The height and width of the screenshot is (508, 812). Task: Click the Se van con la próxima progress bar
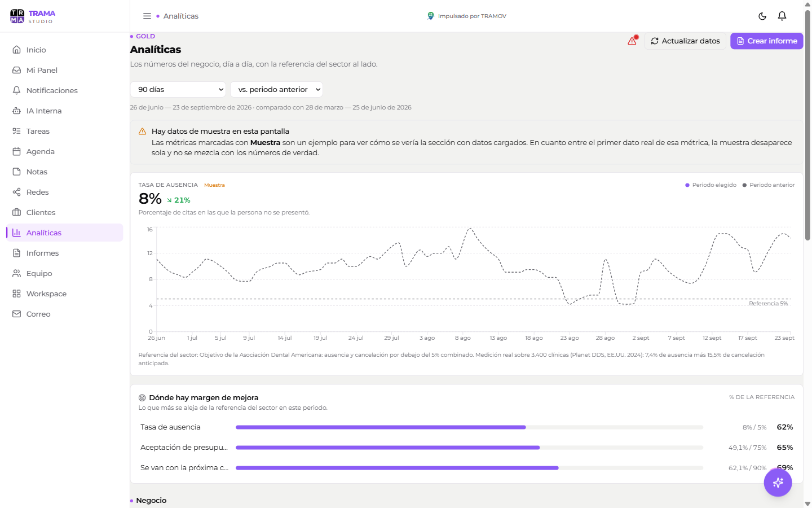(x=469, y=468)
